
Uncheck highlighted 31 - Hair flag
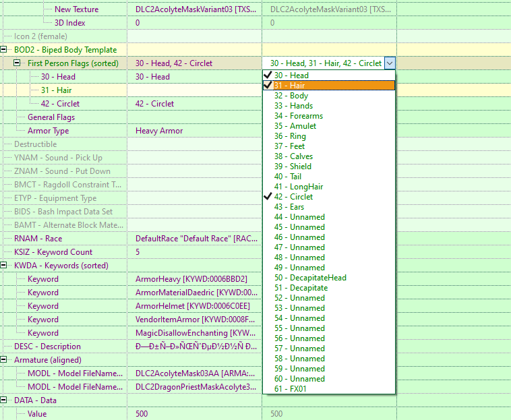329,86
